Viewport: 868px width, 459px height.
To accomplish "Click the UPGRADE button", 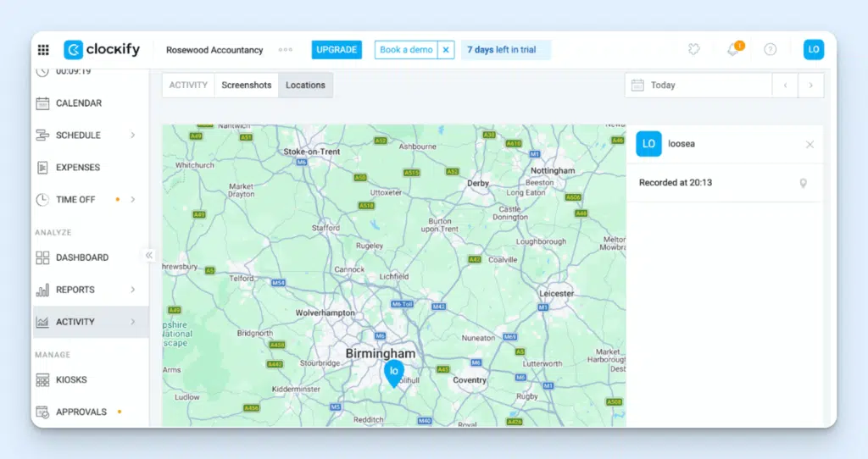I will click(x=337, y=50).
